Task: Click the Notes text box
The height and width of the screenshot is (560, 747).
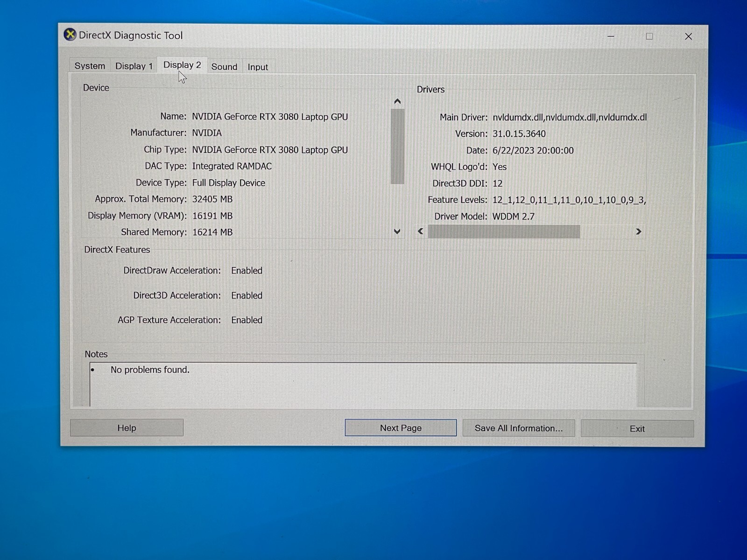Action: coord(363,384)
